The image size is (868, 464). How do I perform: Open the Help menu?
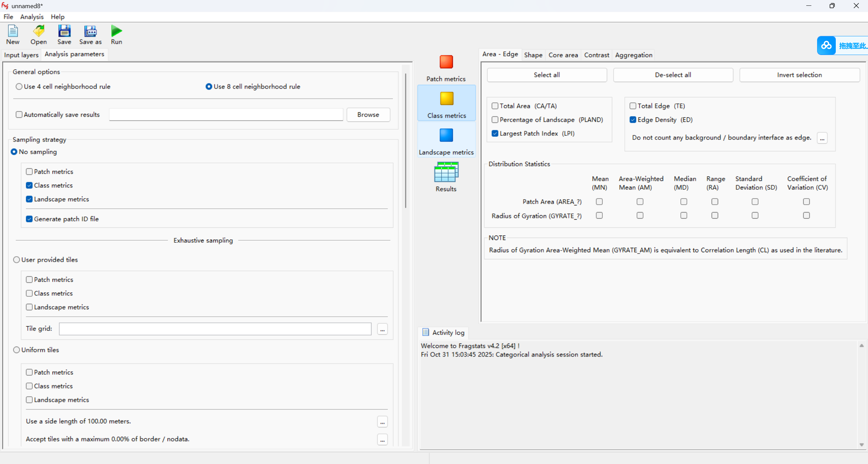tap(58, 17)
